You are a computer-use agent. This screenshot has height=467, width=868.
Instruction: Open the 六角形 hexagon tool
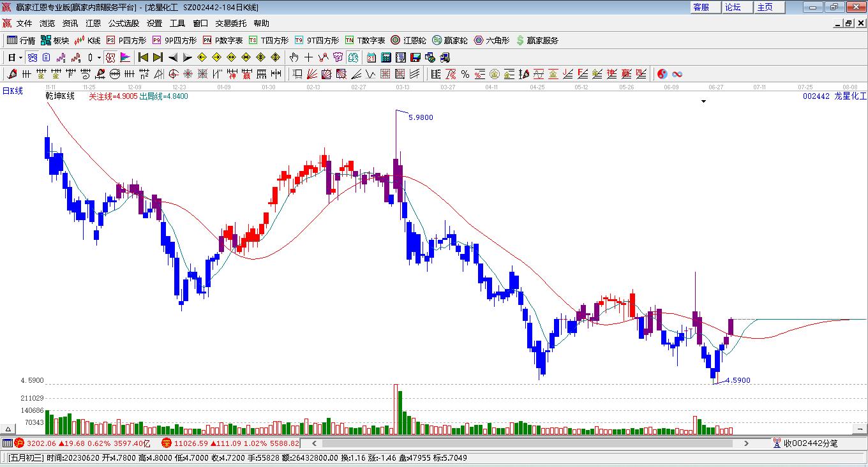[x=491, y=40]
